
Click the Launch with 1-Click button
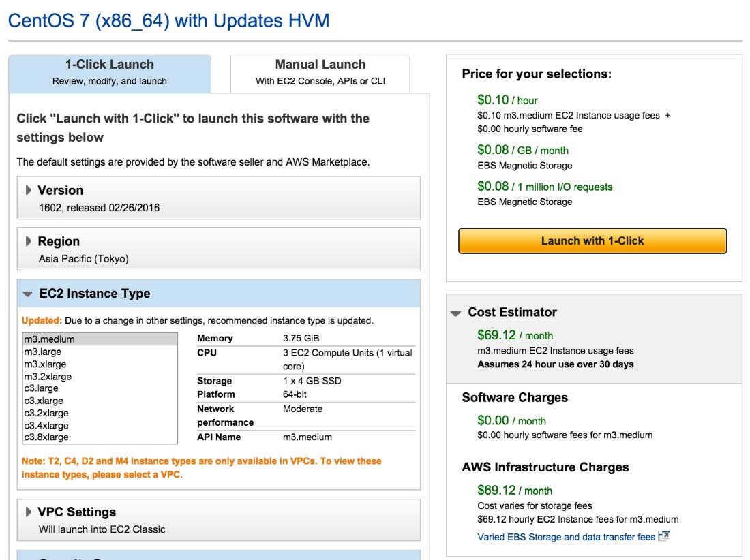[x=592, y=240]
